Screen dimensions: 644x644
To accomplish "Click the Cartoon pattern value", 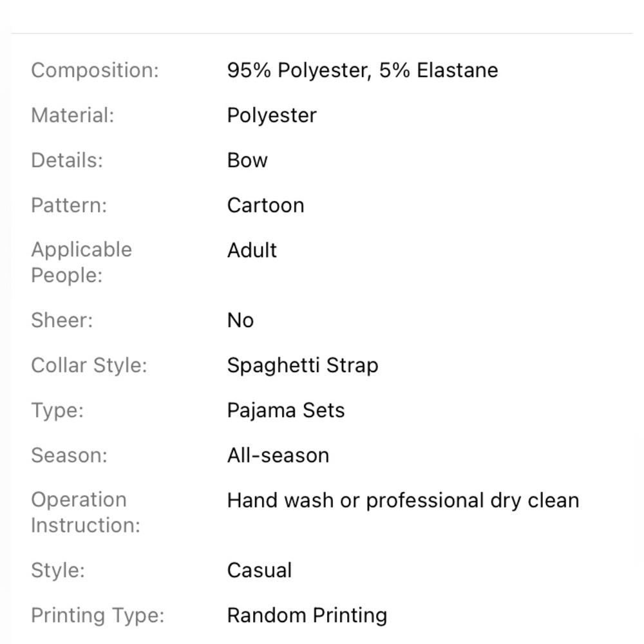I will pyautogui.click(x=266, y=205).
